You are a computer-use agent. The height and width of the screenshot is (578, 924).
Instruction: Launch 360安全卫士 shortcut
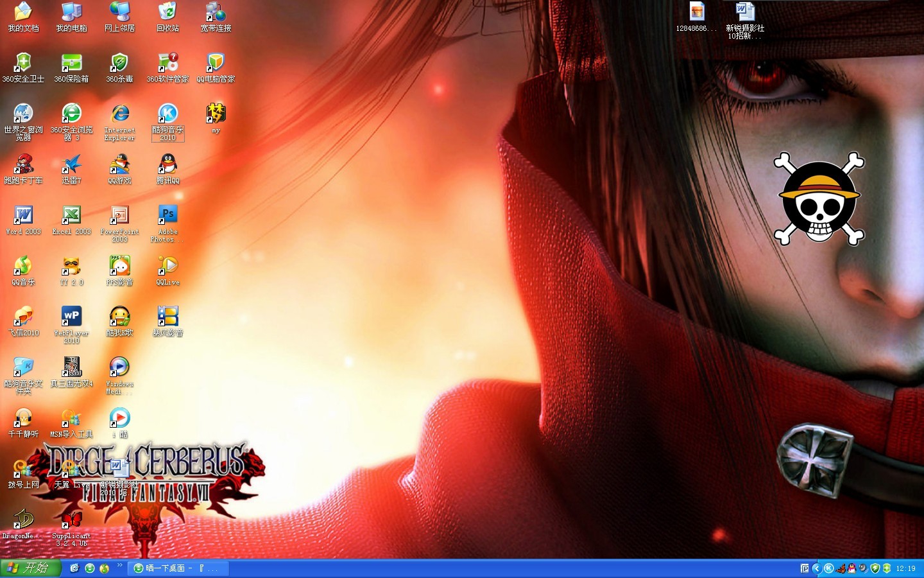23,67
